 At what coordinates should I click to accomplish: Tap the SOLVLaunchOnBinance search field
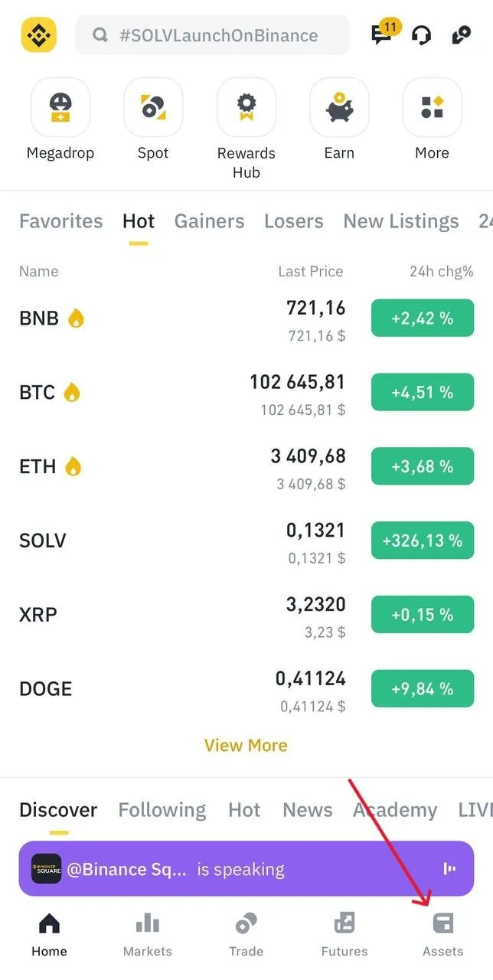(x=212, y=34)
